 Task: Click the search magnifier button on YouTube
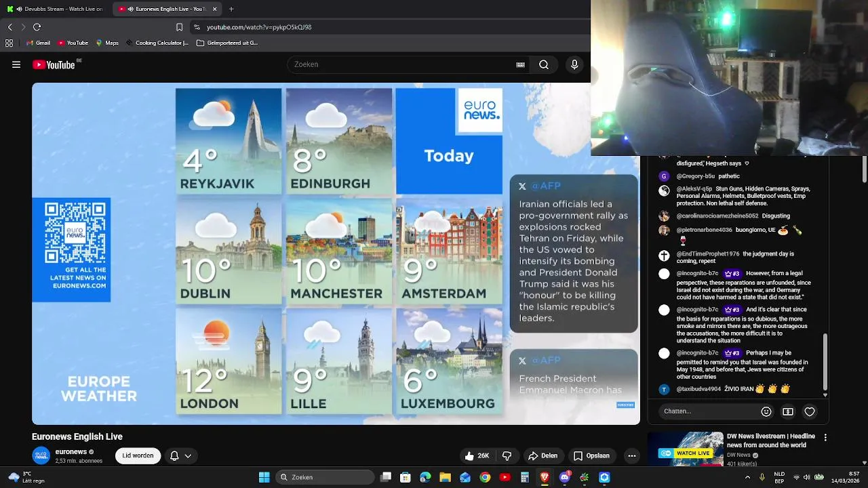click(x=544, y=64)
